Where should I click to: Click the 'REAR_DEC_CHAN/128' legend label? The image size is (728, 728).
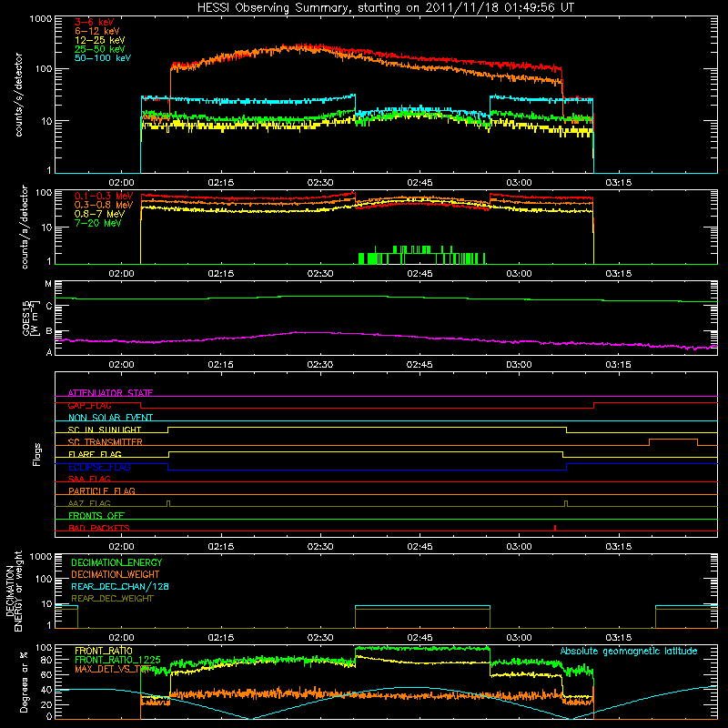click(120, 586)
